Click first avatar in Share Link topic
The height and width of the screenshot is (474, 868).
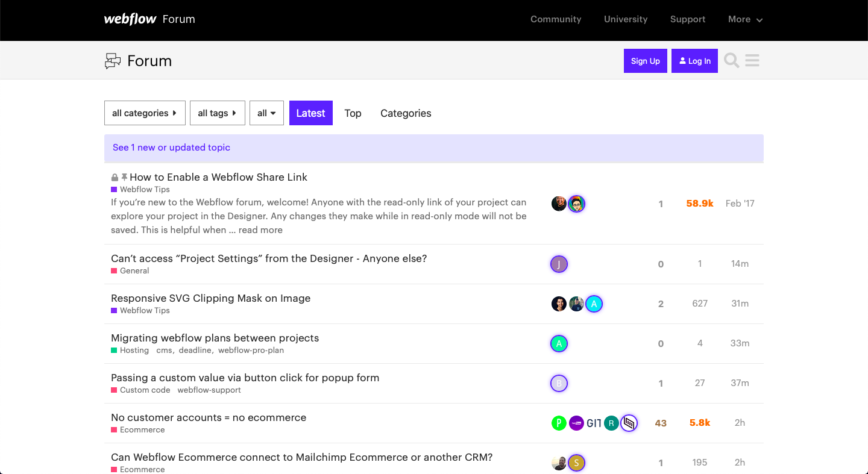(559, 204)
